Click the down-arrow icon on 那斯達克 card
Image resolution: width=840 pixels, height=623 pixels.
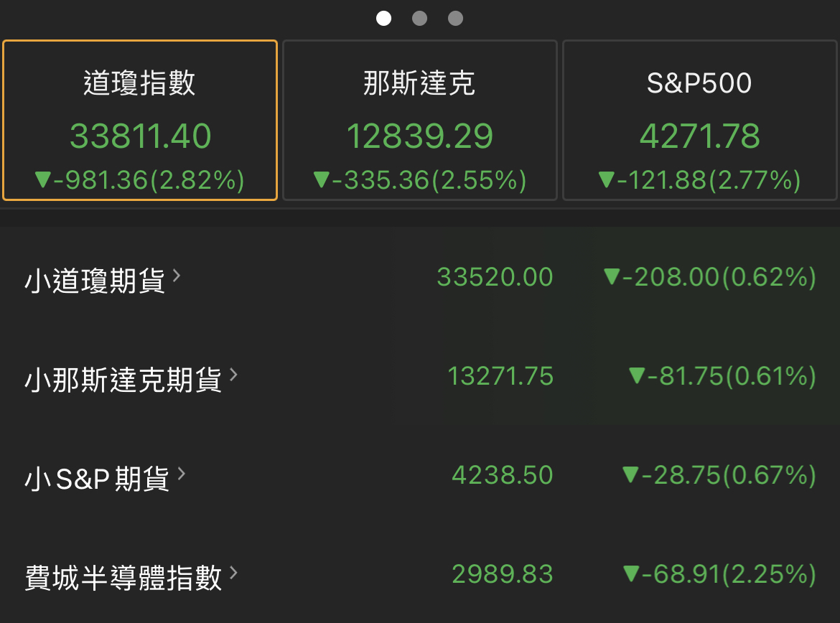pyautogui.click(x=323, y=181)
